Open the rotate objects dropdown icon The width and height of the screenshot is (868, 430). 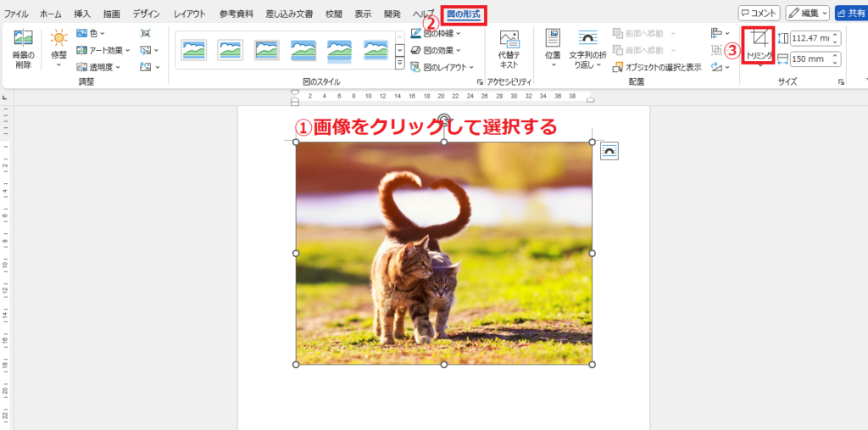coord(721,67)
